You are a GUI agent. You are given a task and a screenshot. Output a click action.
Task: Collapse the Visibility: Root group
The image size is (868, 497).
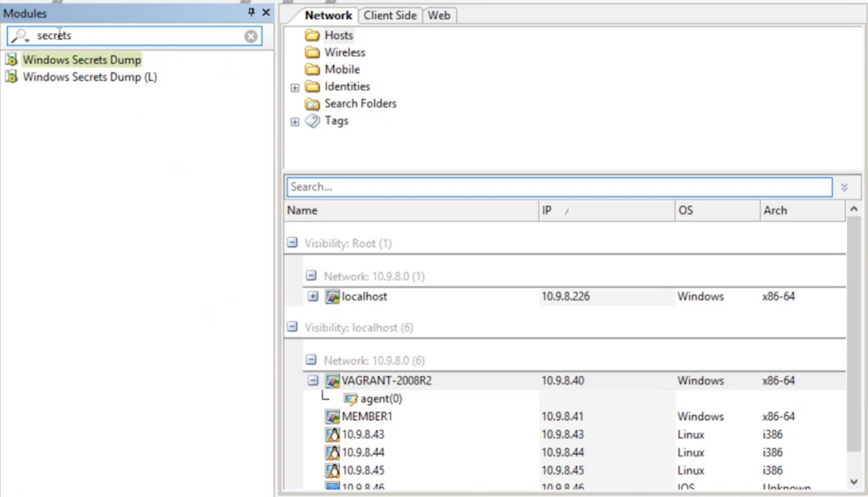point(292,243)
